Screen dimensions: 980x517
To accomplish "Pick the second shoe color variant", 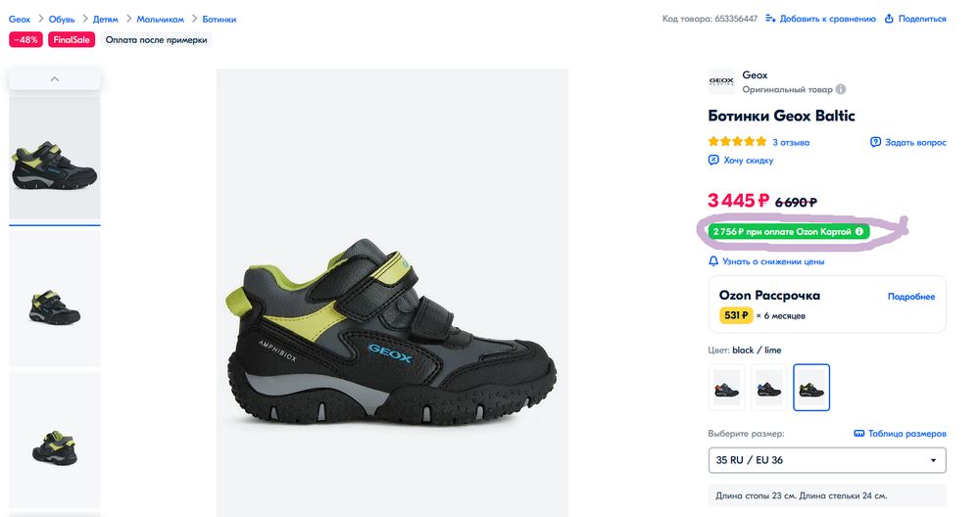I will pos(769,388).
